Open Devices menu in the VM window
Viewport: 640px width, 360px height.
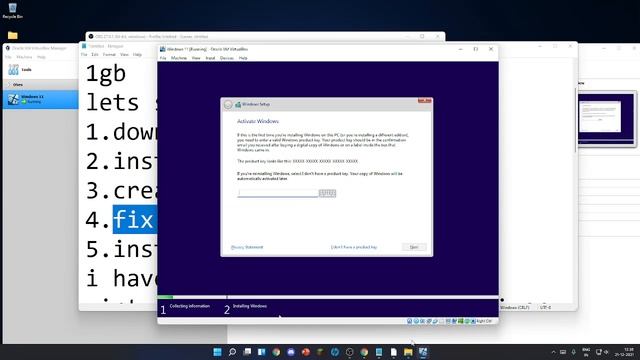(x=227, y=58)
